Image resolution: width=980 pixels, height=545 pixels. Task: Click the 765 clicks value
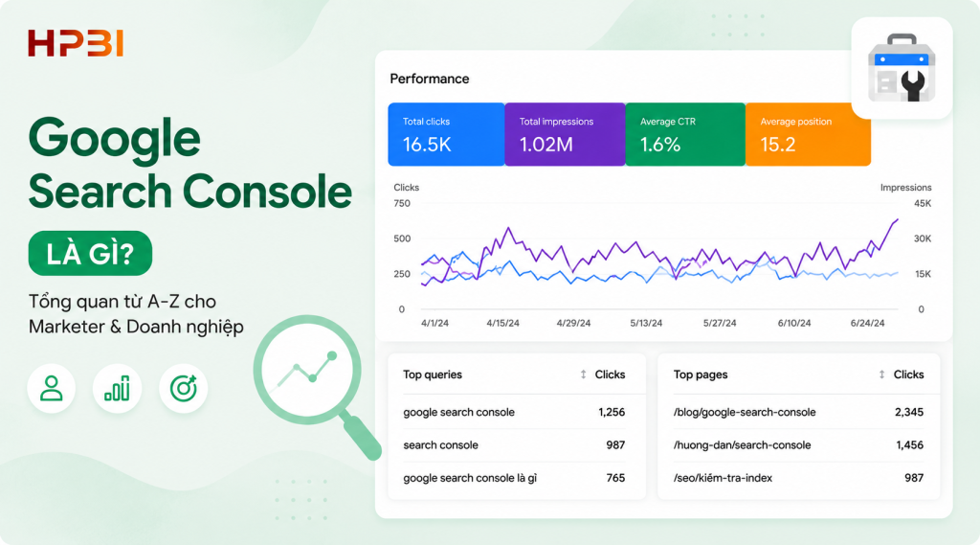tap(615, 477)
